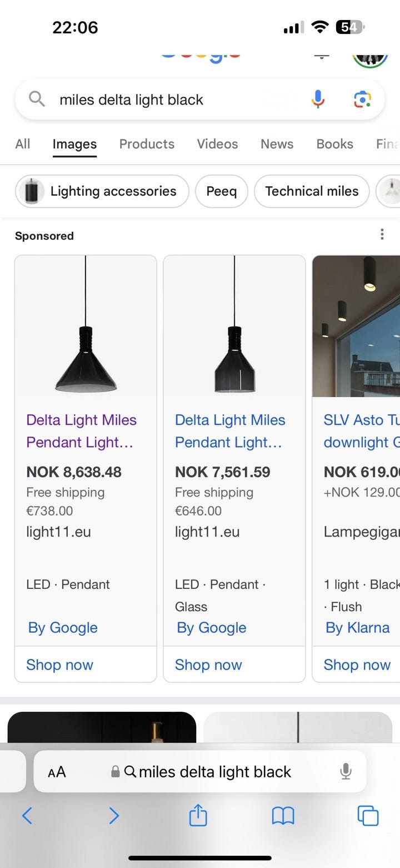Click Shop now for the NOK 8,638.48 pendant
This screenshot has width=400, height=868.
click(x=59, y=664)
